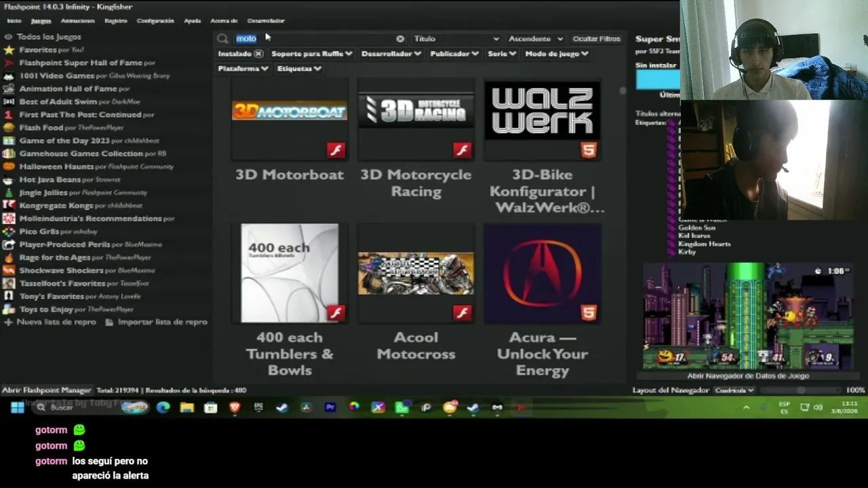Open the Acerca de menu
The height and width of the screenshot is (488, 868).
(x=224, y=21)
